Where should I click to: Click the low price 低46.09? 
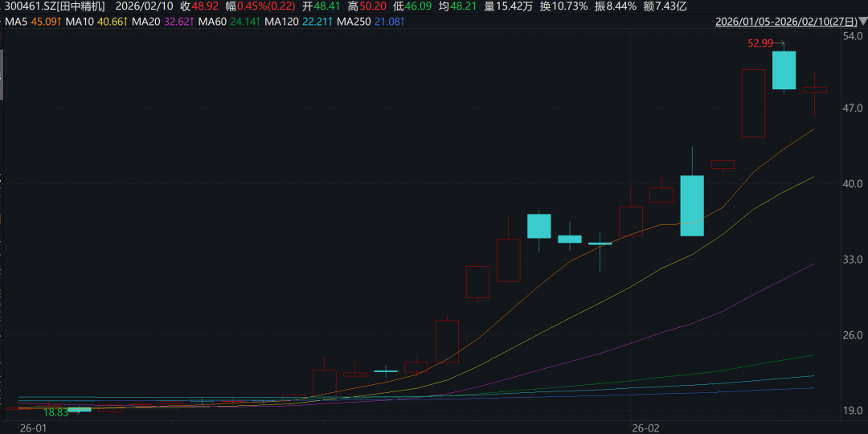[x=411, y=6]
